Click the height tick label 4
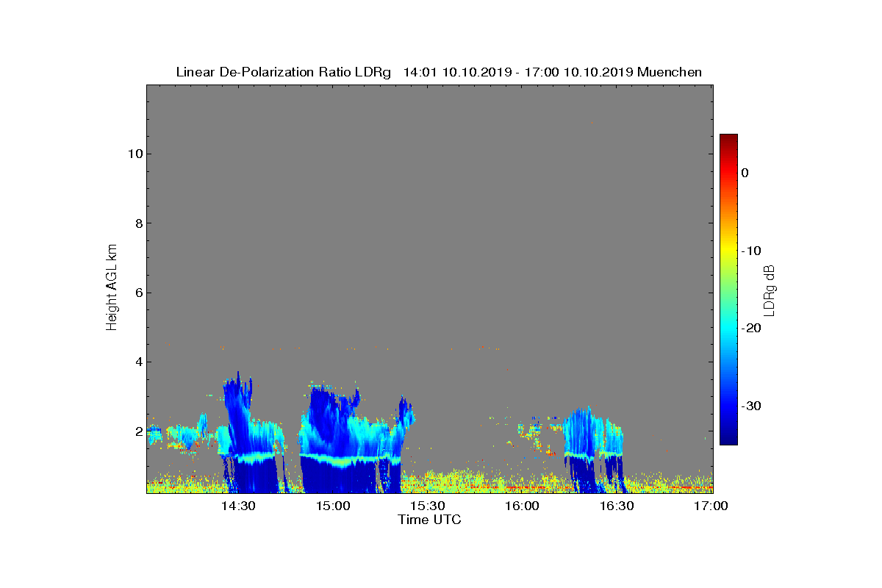882x588 pixels. [x=137, y=362]
